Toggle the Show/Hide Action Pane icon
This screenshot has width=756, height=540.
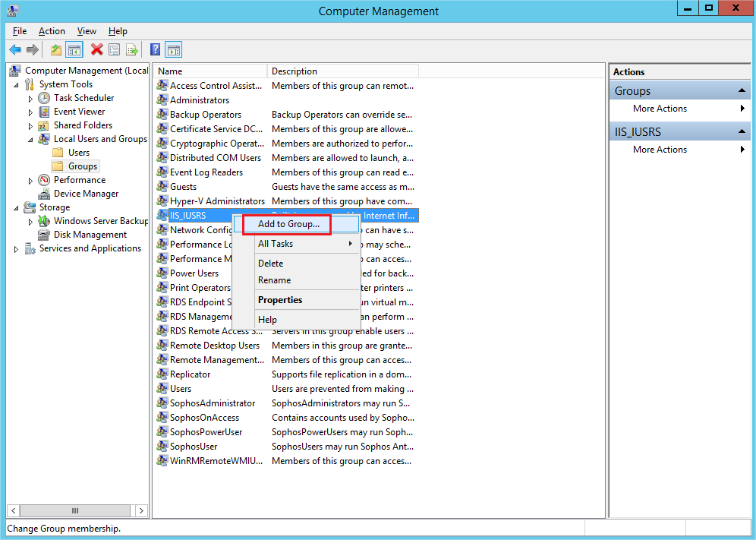[174, 50]
